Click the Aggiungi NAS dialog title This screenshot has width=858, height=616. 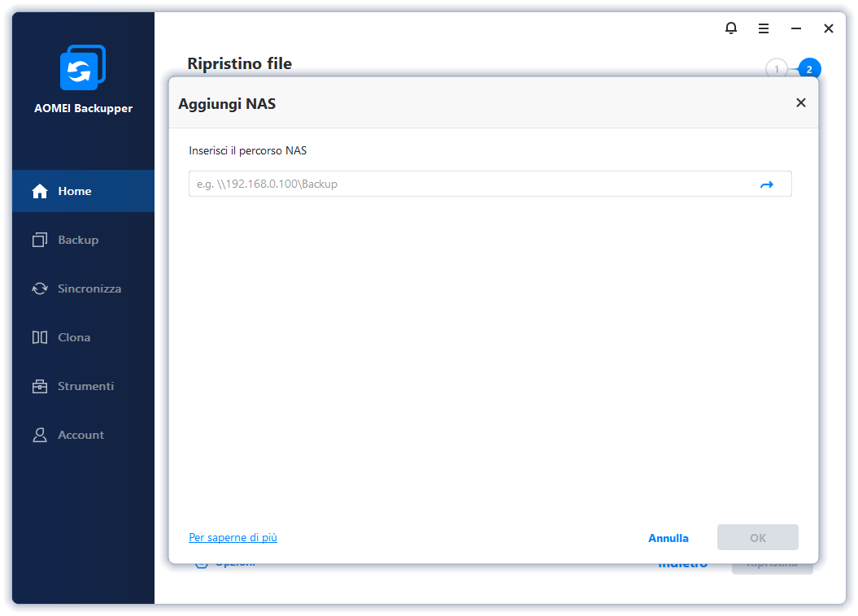227,104
